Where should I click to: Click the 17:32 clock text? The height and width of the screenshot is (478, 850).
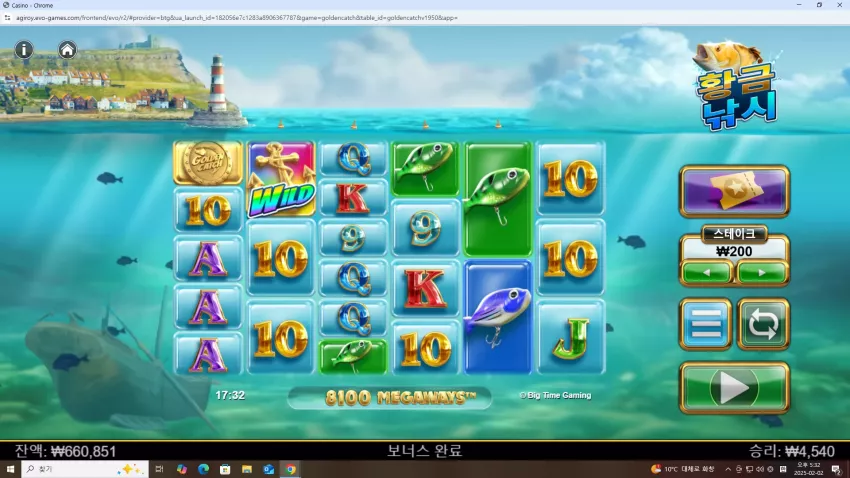[230, 395]
